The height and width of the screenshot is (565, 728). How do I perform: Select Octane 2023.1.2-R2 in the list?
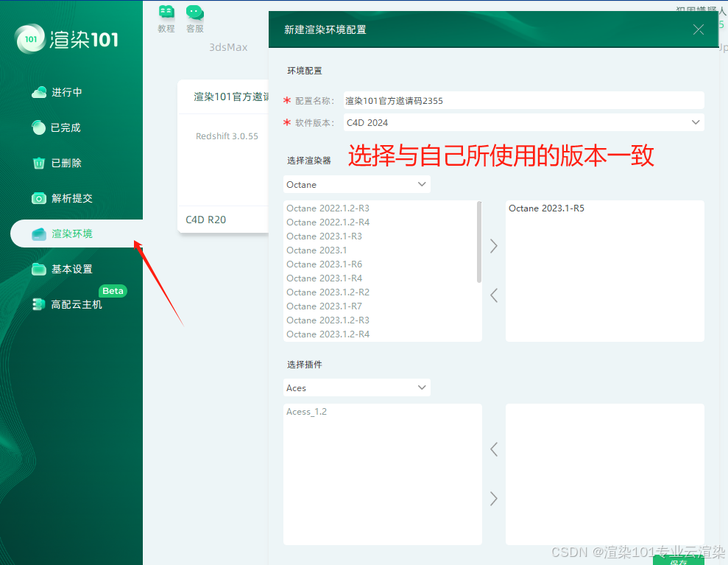click(328, 292)
